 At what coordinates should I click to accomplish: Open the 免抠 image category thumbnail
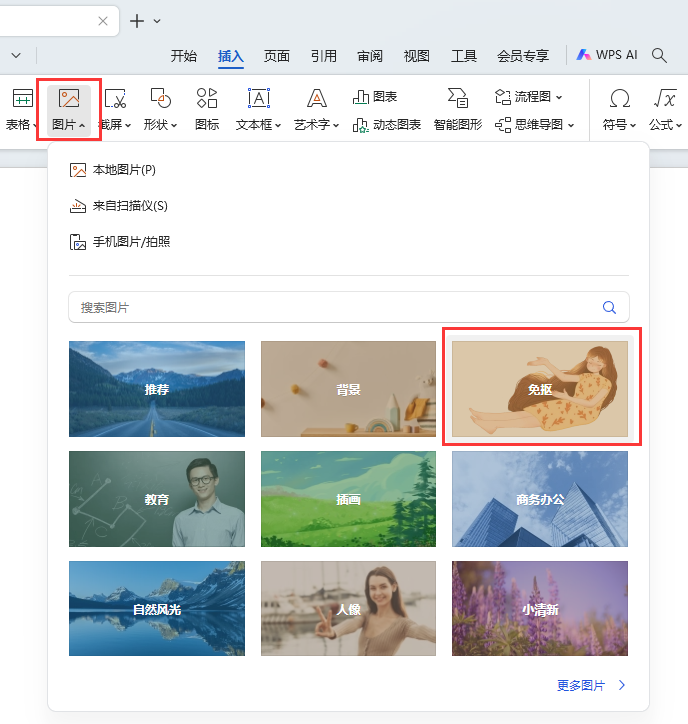click(540, 389)
